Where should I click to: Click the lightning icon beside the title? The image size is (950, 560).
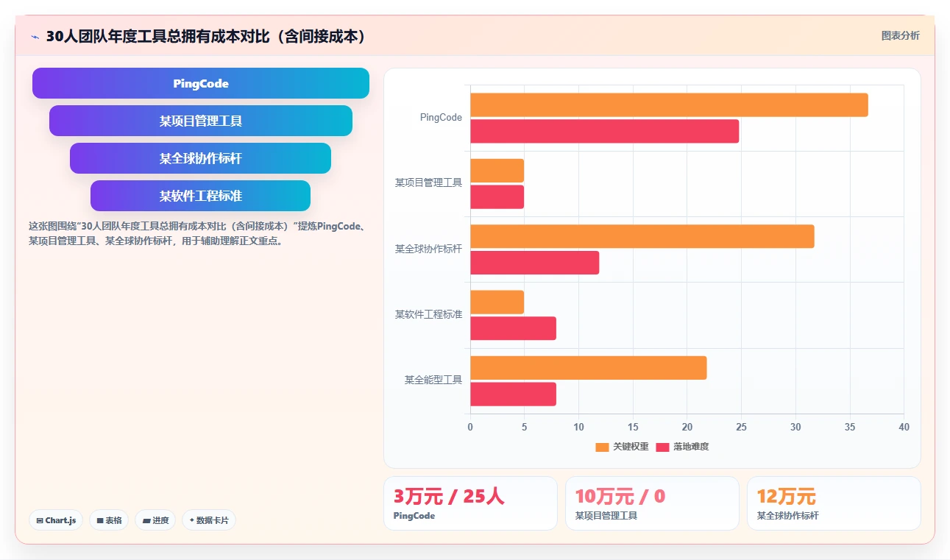pyautogui.click(x=35, y=37)
